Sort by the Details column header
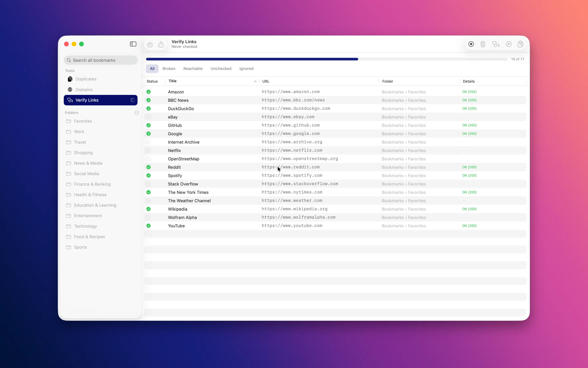This screenshot has width=588, height=368. click(x=469, y=81)
